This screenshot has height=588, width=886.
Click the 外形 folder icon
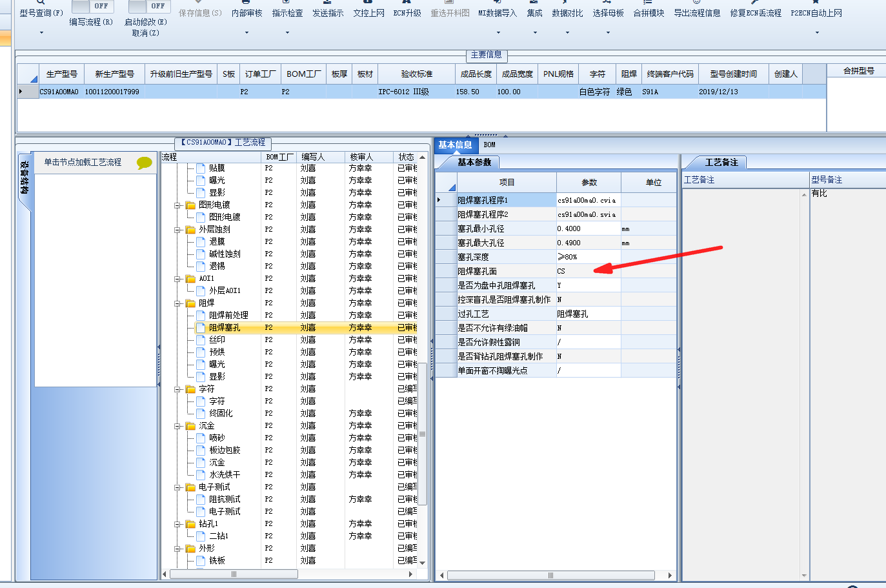coord(190,548)
